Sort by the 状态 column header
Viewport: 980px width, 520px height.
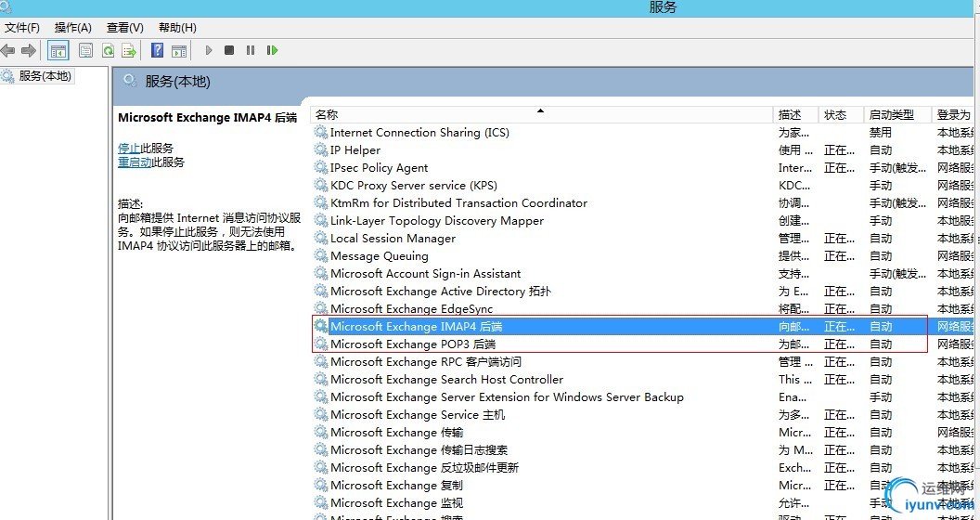click(841, 114)
